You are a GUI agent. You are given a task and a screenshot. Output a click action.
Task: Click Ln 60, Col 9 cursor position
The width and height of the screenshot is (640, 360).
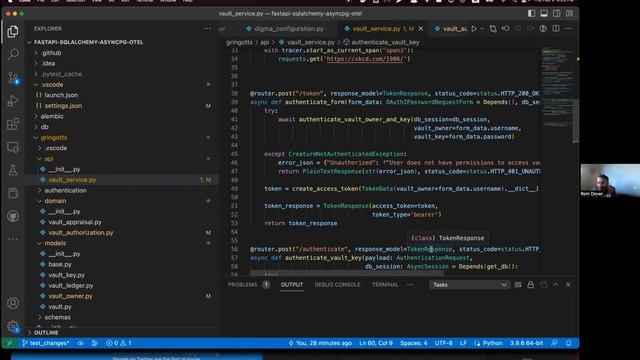click(376, 343)
